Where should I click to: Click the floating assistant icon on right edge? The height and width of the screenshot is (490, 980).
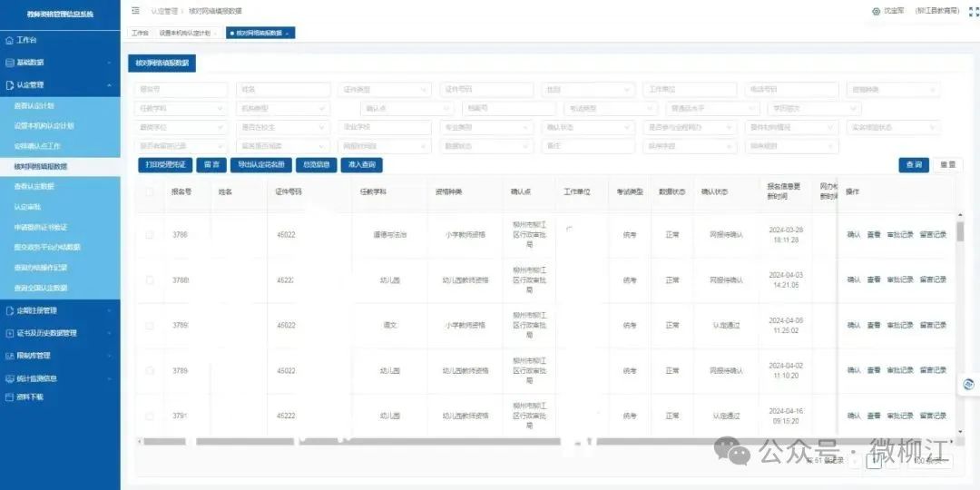(x=968, y=385)
